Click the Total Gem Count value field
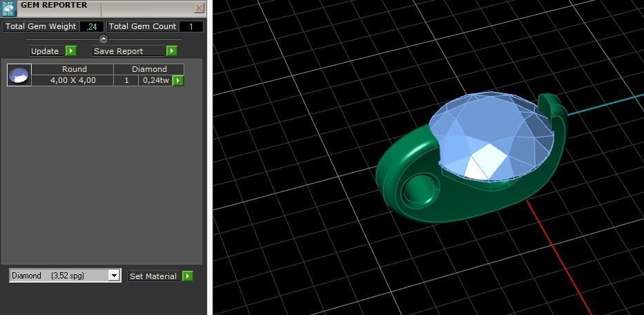 pos(191,26)
